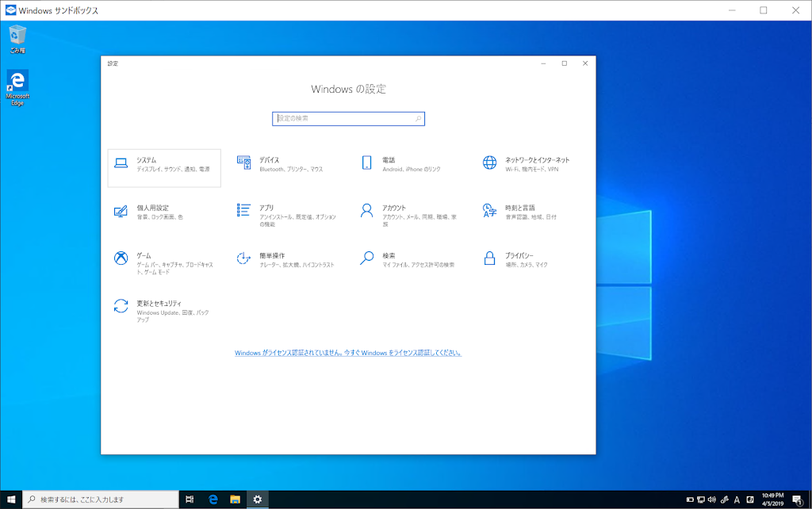Open the ネットワークとインターネット globe icon
The height and width of the screenshot is (509, 812).
coord(489,163)
